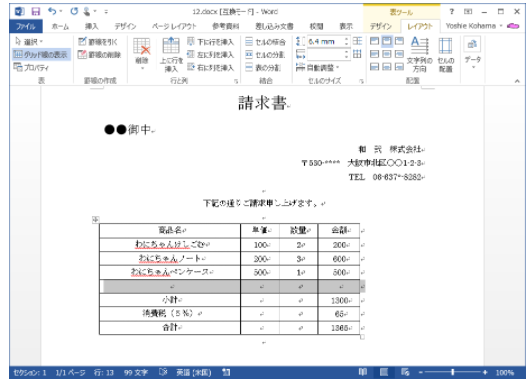Viewport: 528px width, 388px height.
Task: Open the 削除 delete table dropdown
Action: pyautogui.click(x=142, y=54)
